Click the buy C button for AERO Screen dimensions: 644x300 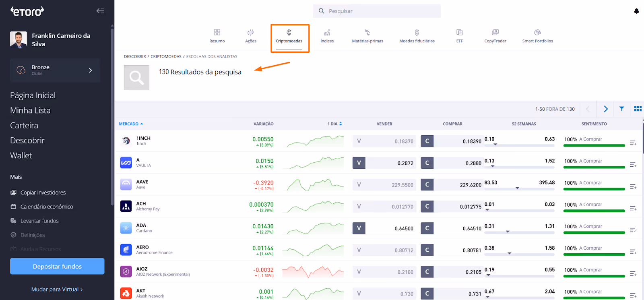(x=427, y=250)
